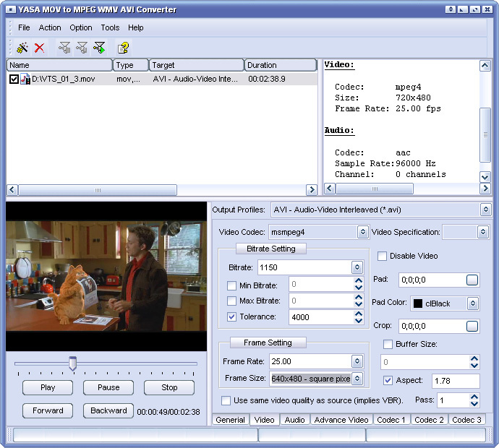This screenshot has height=448, width=499.
Task: Click the Crop field picker button
Action: pos(472,327)
